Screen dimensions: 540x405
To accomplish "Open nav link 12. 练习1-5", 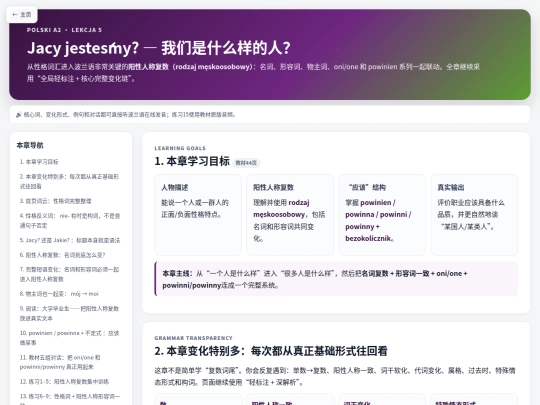I will point(64,382).
